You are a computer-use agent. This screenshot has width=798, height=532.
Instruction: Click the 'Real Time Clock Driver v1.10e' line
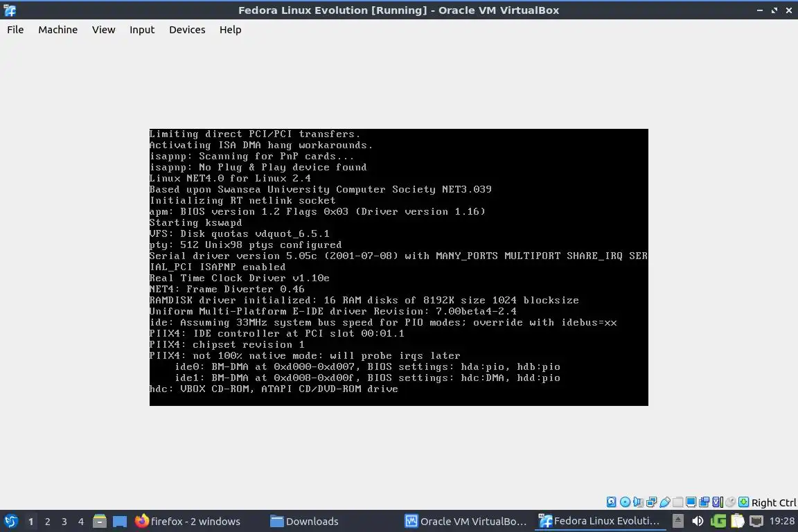239,278
